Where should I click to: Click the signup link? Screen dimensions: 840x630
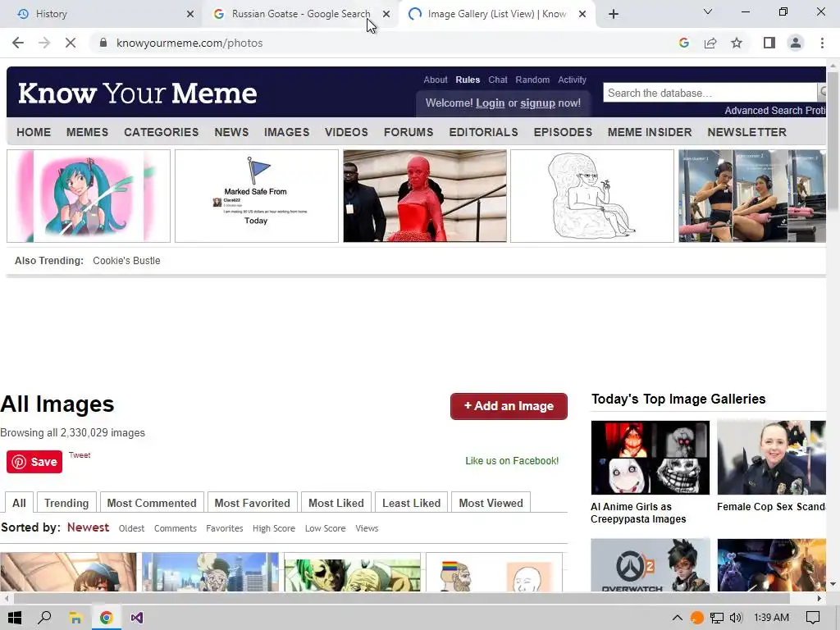click(537, 103)
